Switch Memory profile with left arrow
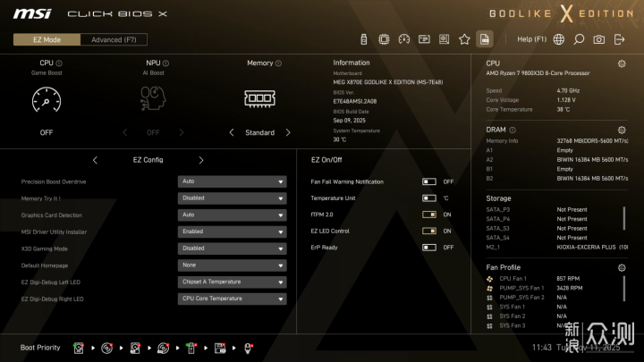Viewport: 644px width, 362px height. click(x=232, y=132)
